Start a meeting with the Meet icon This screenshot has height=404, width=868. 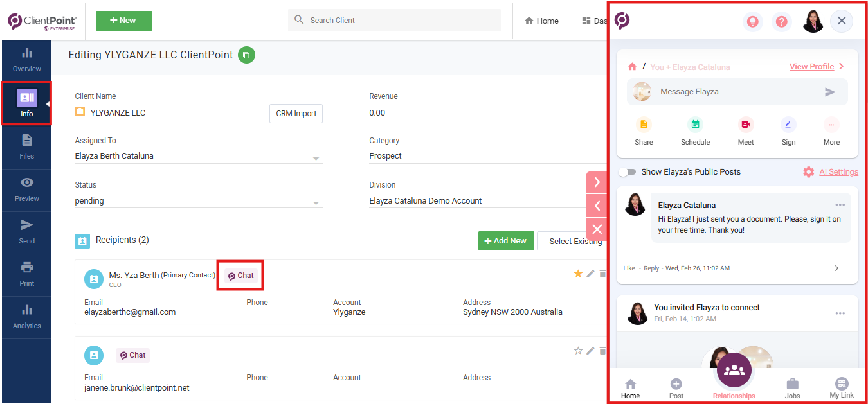746,125
